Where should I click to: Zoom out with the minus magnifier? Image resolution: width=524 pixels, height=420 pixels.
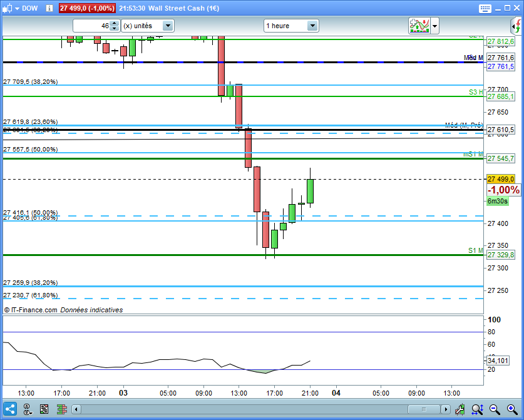(x=495, y=409)
